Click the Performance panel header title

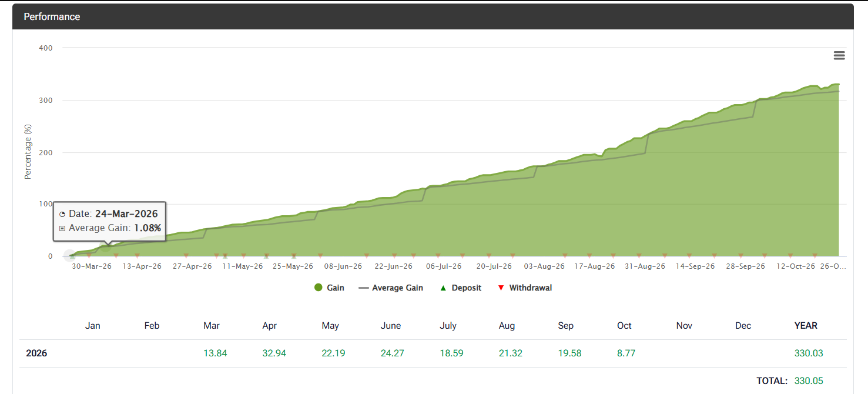[x=52, y=16]
